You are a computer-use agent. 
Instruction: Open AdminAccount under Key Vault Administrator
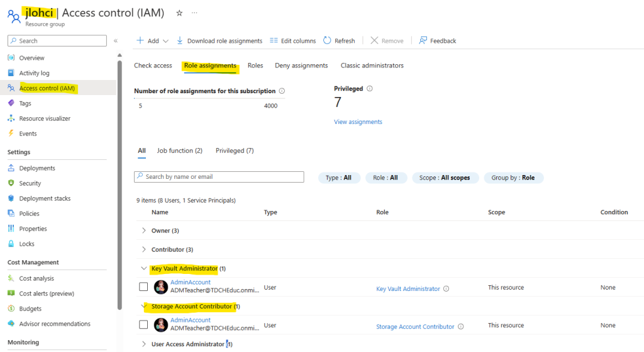[191, 282]
